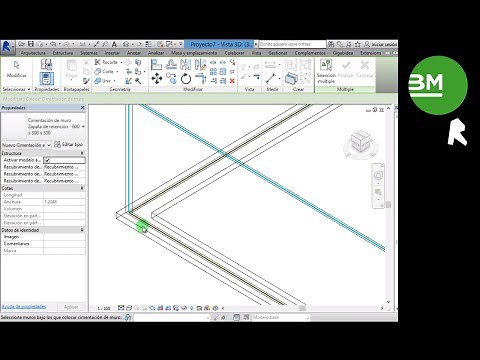Image resolution: width=480 pixels, height=360 pixels.
Task: Click the Text 'A' icon in quick access toolbar
Action: (114, 44)
